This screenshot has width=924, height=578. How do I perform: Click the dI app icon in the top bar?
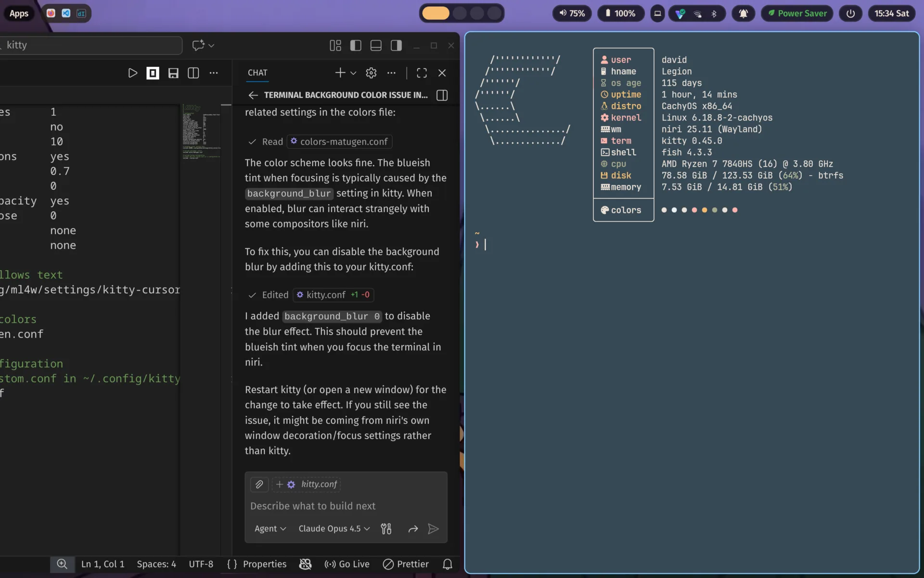pos(81,13)
